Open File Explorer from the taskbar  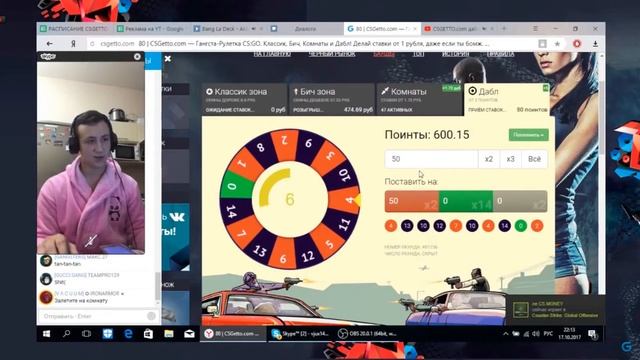(x=169, y=334)
